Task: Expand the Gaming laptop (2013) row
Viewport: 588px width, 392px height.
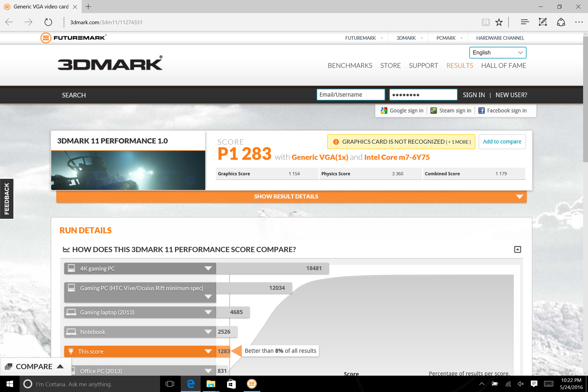Action: pyautogui.click(x=140, y=312)
